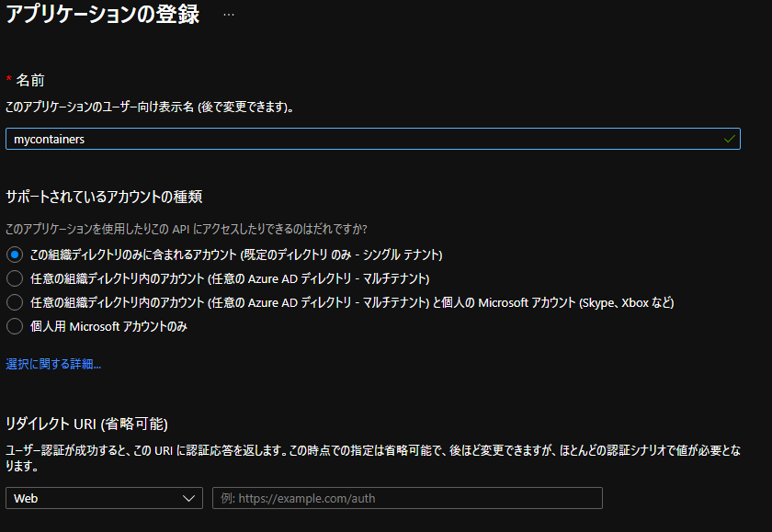Screen dimensions: 772x532
Task: Click the 名前 field label
Action: tap(30, 80)
